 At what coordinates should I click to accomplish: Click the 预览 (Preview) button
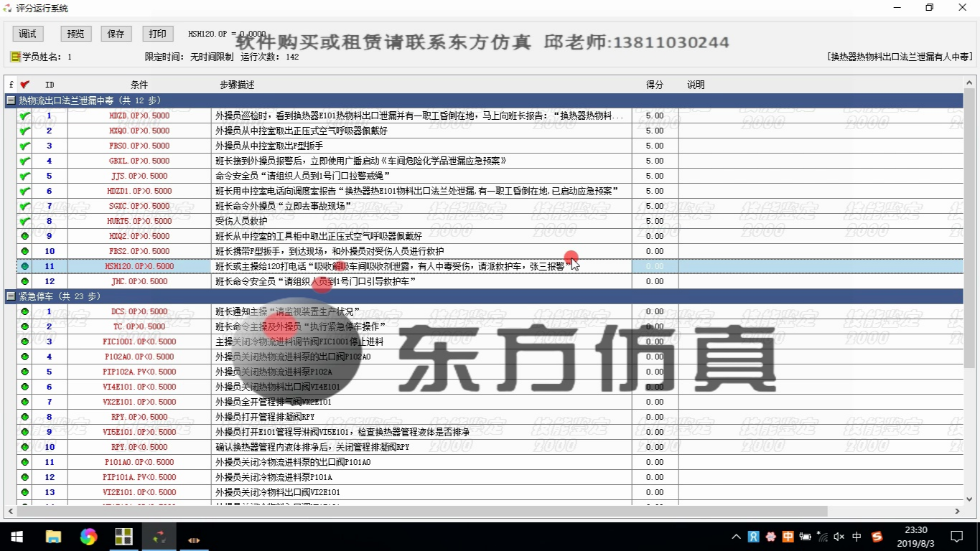[75, 34]
